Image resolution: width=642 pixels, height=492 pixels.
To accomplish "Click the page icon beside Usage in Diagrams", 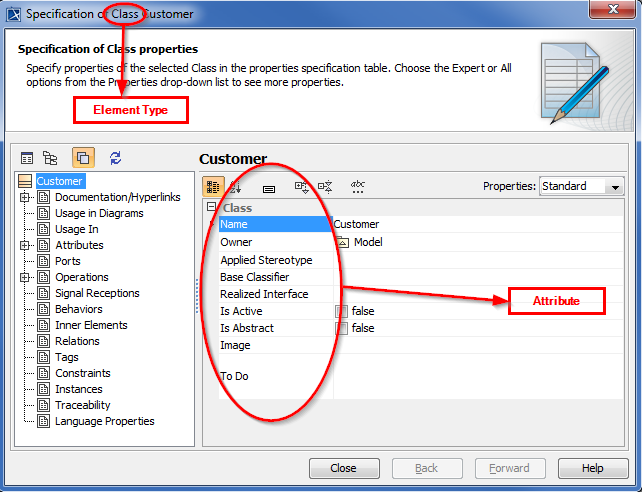I will (x=43, y=213).
